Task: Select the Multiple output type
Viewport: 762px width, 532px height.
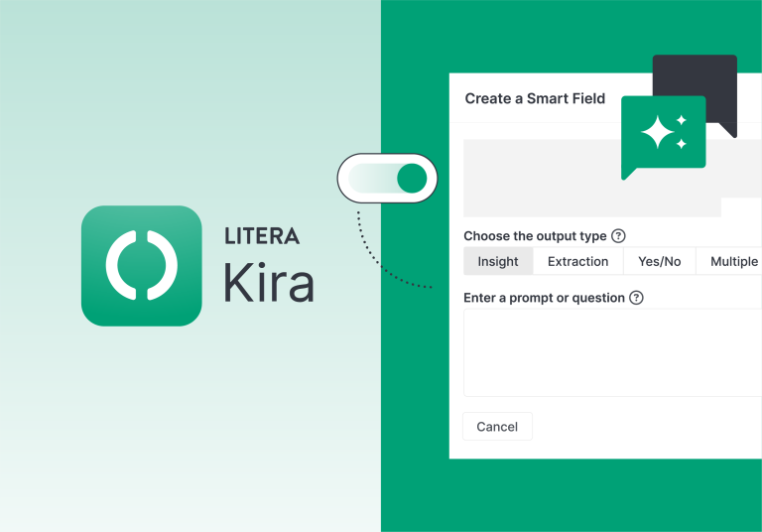Action: (x=729, y=261)
